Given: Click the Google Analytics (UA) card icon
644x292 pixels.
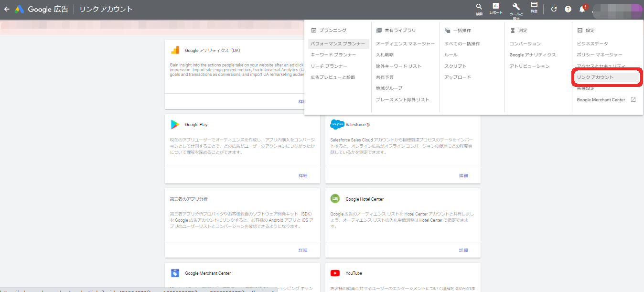Looking at the screenshot, I should (x=175, y=50).
